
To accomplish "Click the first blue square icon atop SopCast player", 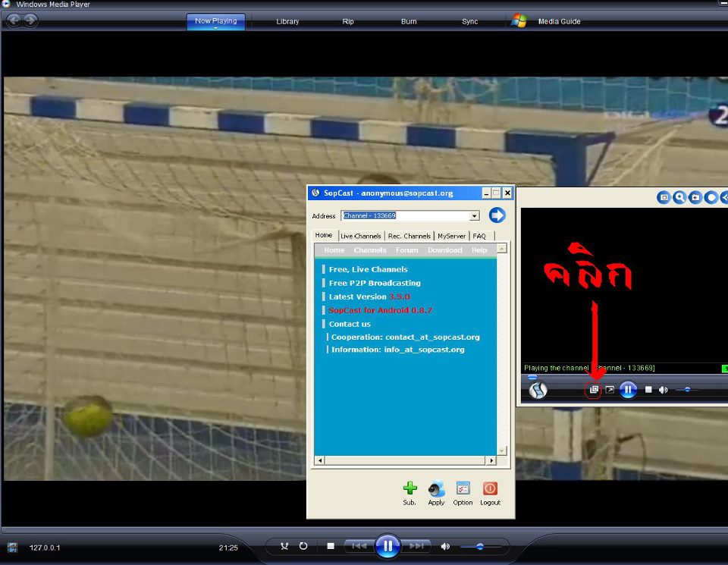I will (x=664, y=198).
